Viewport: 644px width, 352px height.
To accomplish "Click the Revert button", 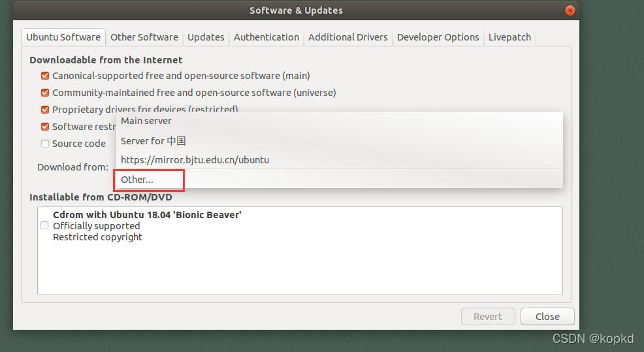I will click(487, 317).
